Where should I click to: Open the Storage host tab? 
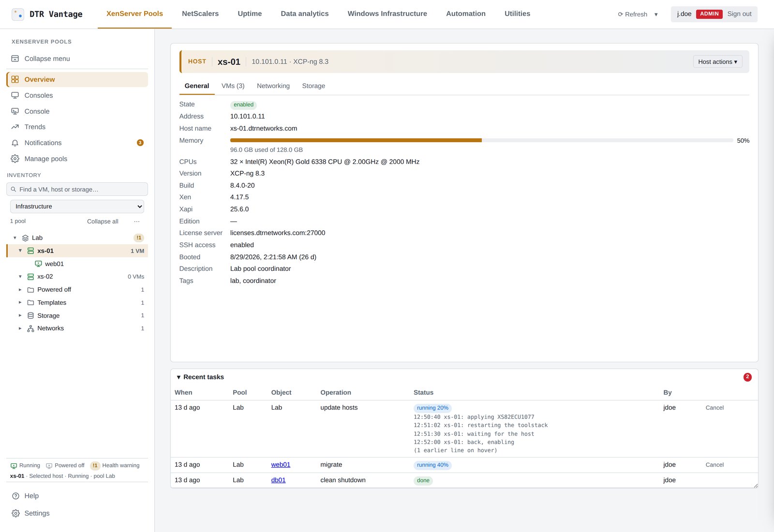(x=313, y=86)
